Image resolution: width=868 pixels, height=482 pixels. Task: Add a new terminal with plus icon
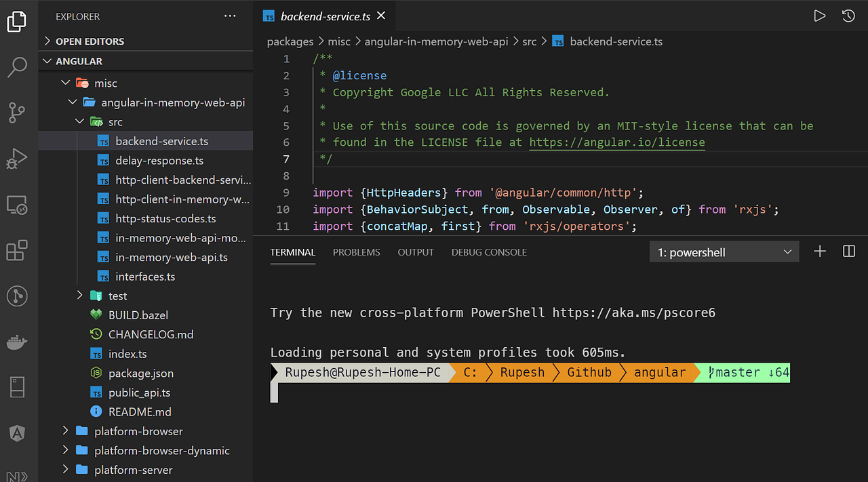[x=820, y=252]
